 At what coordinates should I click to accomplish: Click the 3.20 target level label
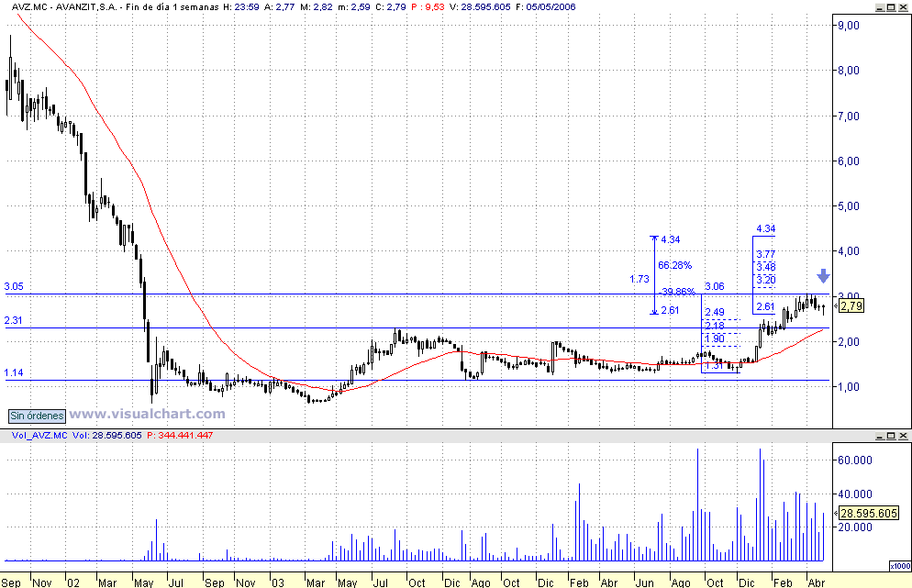[765, 280]
